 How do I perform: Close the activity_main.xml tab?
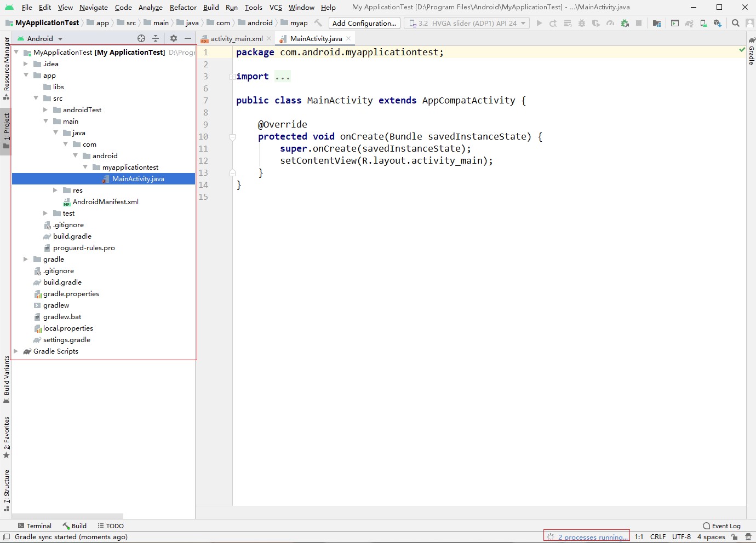coord(269,38)
